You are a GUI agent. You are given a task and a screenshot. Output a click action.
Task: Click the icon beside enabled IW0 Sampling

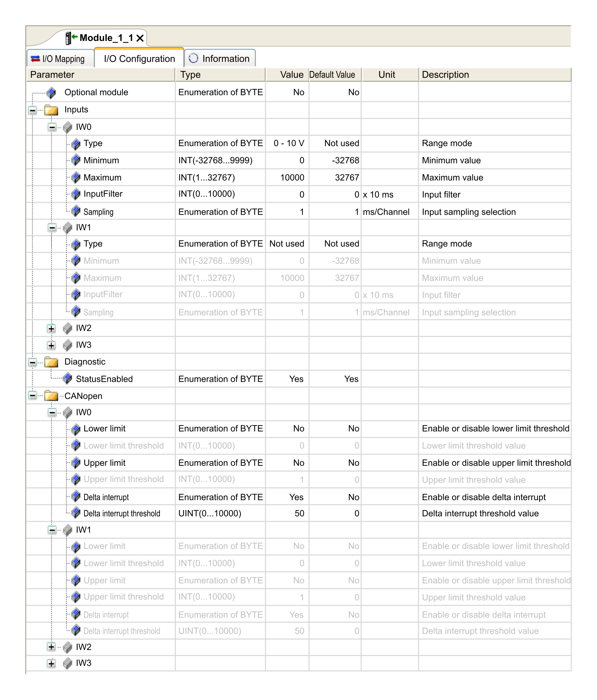[76, 211]
